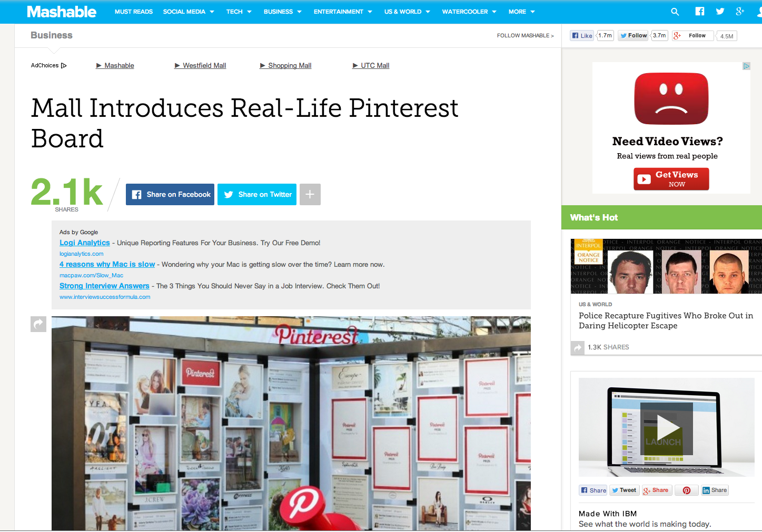Viewport: 762px width, 532px height.
Task: Open Mashable's Facebook page from header icon
Action: [x=699, y=11]
